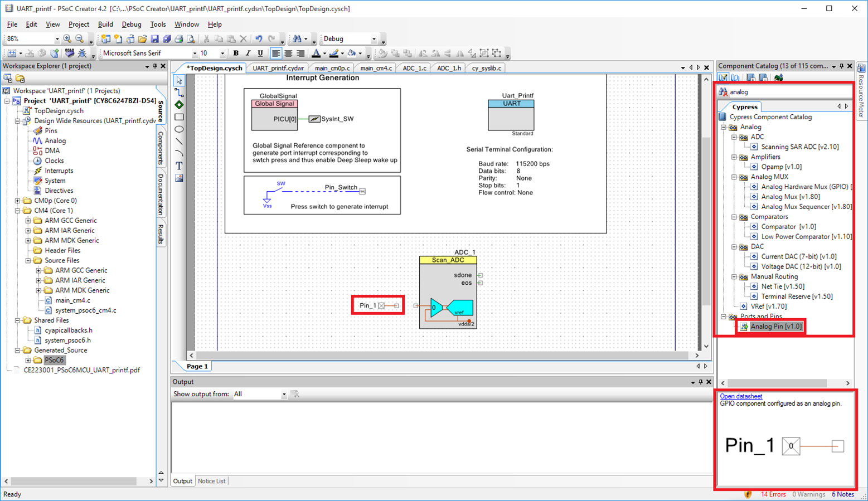The width and height of the screenshot is (868, 501).
Task: Switch to the main_cm4.c tab
Action: 376,68
